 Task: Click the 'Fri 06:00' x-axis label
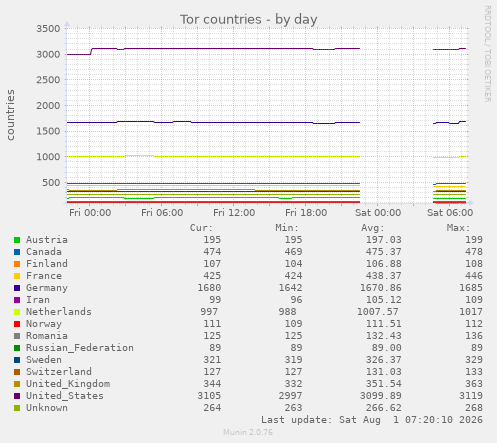click(x=162, y=213)
